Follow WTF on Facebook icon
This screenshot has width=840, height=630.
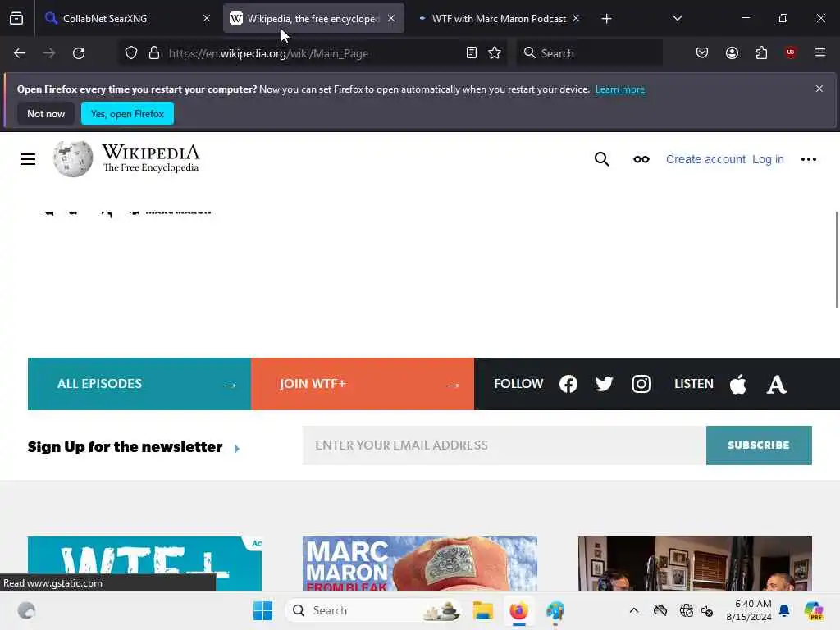tap(568, 384)
